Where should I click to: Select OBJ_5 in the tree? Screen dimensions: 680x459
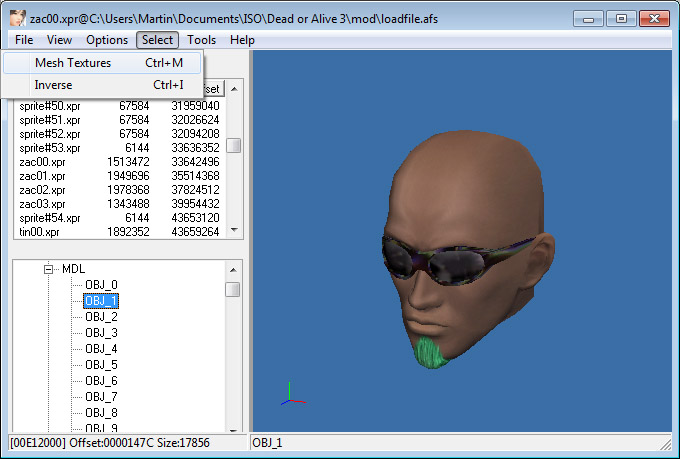tap(101, 365)
